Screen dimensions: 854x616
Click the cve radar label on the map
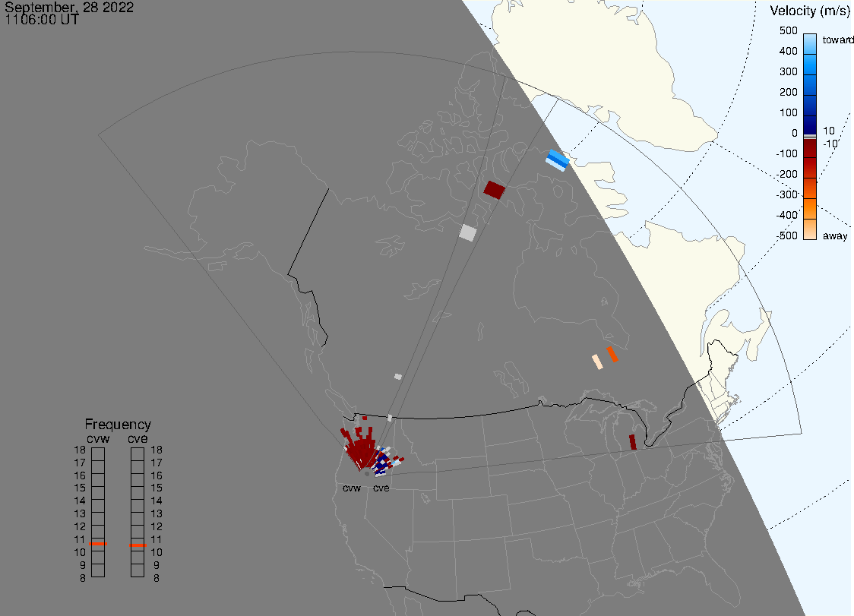pyautogui.click(x=381, y=488)
